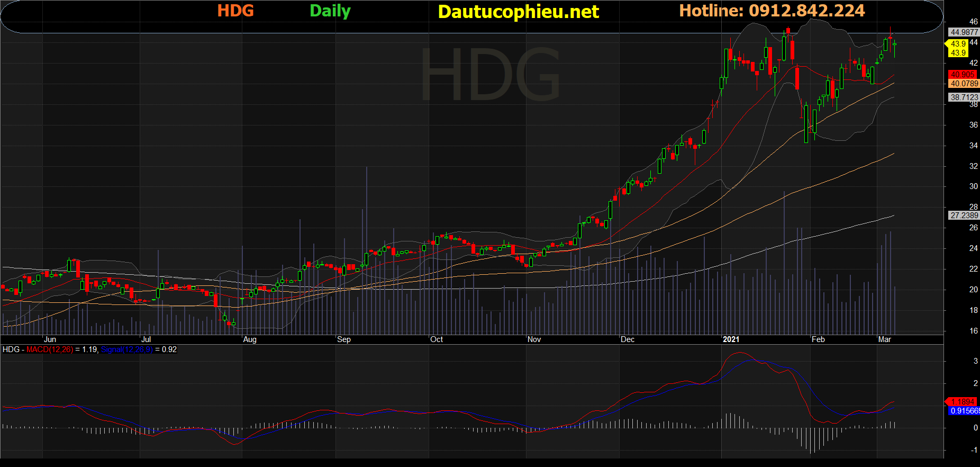Pick the Nov marker on time axis

point(534,339)
